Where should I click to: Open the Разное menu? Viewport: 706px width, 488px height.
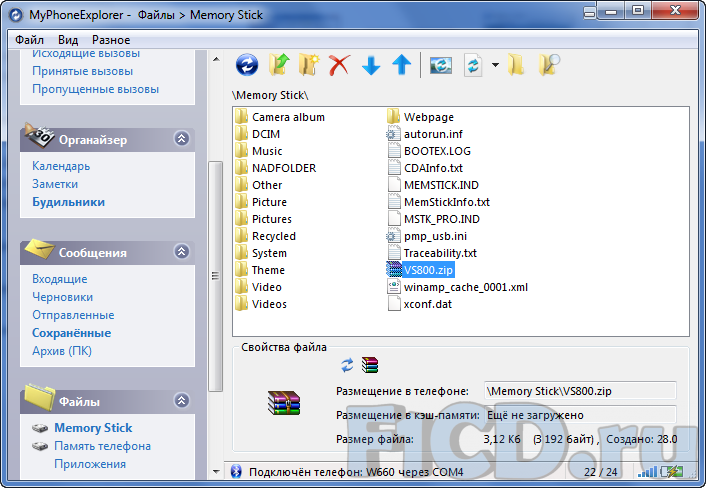[111, 40]
